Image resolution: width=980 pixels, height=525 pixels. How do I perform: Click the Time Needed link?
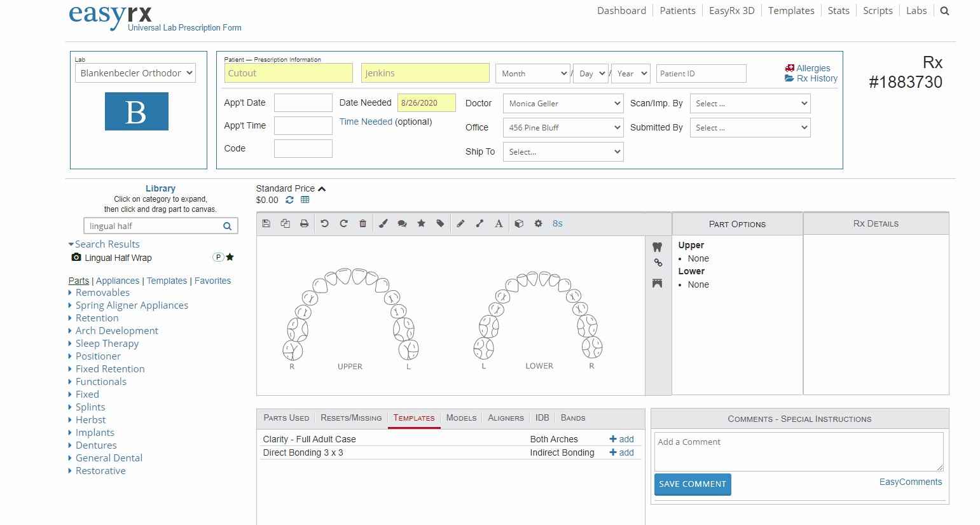[x=366, y=122]
